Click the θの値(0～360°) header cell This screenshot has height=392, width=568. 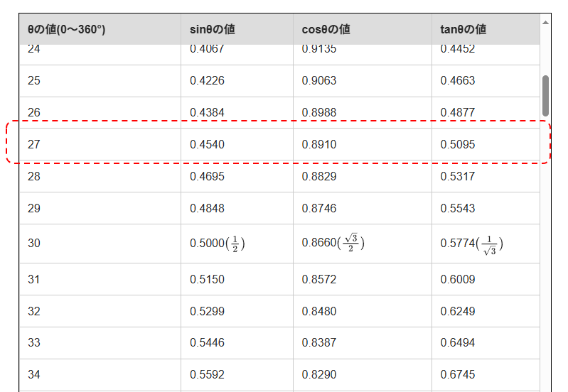coord(67,30)
